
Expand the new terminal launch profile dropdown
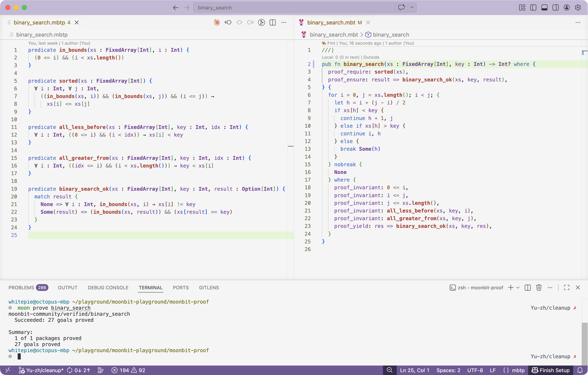[518, 288]
